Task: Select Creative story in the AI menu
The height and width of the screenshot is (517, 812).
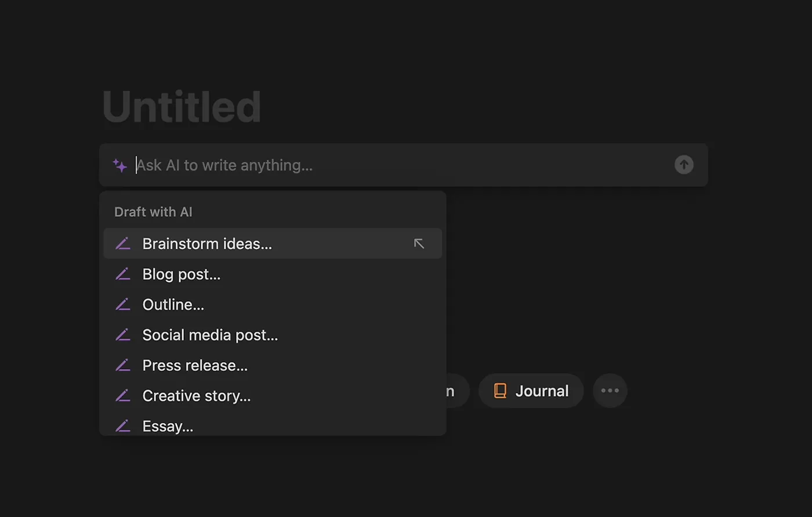Action: click(x=197, y=396)
